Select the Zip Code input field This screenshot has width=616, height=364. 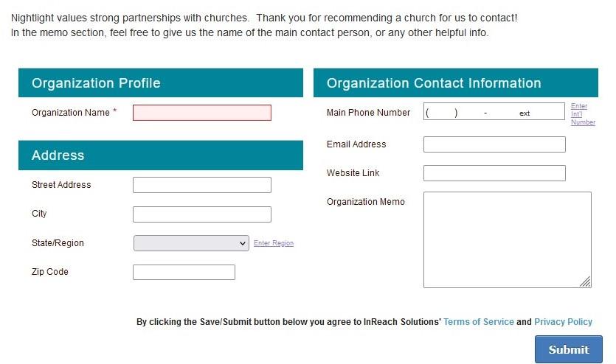[x=184, y=273]
